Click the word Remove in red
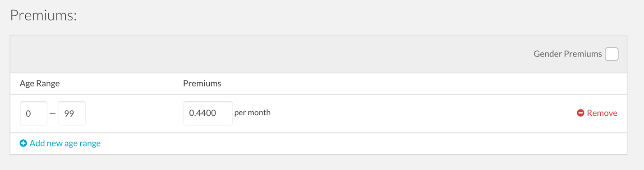The width and height of the screenshot is (644, 170). (x=602, y=113)
